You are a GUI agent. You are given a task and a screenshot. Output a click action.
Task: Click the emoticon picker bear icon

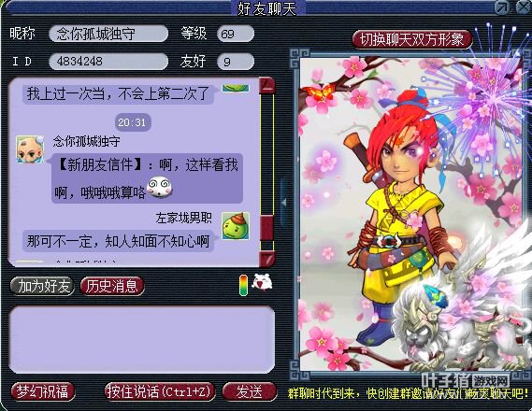click(262, 283)
